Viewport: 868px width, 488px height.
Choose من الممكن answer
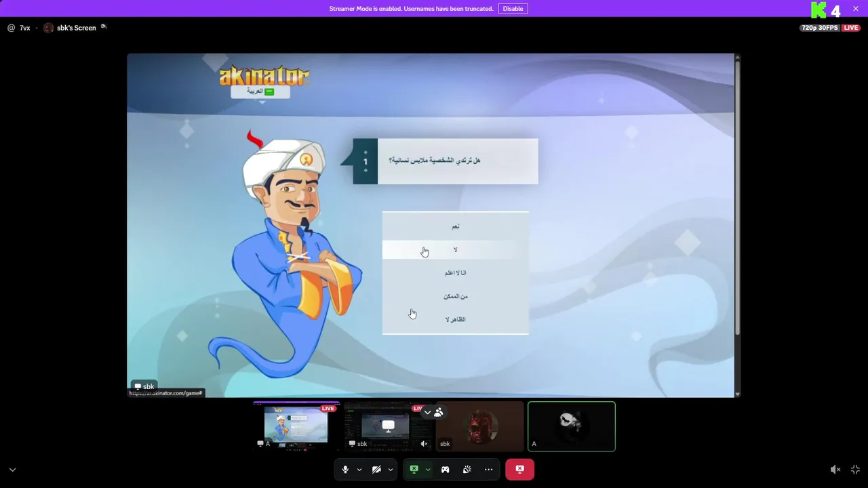coord(455,296)
